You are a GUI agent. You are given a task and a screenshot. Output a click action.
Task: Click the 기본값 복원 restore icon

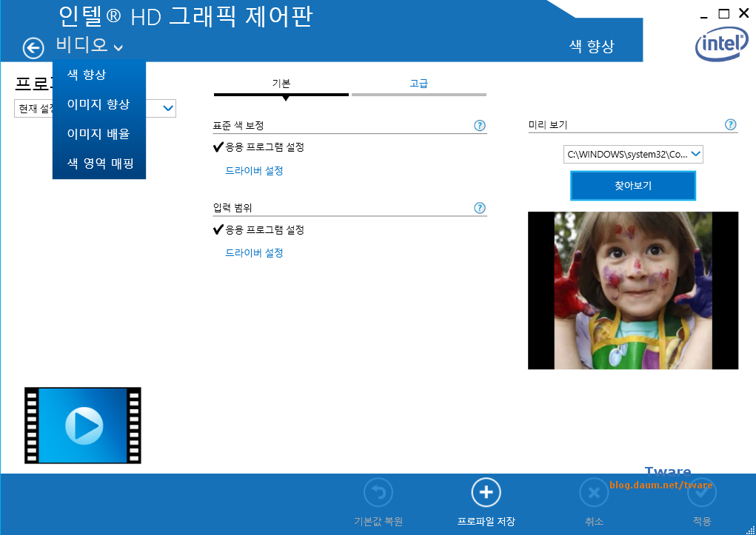(378, 493)
